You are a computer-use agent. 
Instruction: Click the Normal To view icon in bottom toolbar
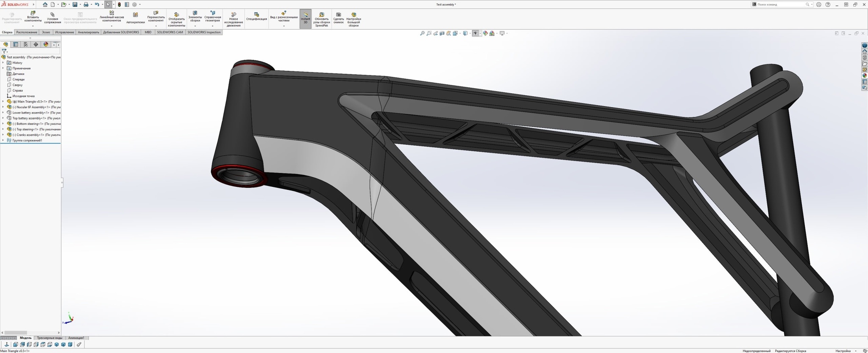[6, 345]
